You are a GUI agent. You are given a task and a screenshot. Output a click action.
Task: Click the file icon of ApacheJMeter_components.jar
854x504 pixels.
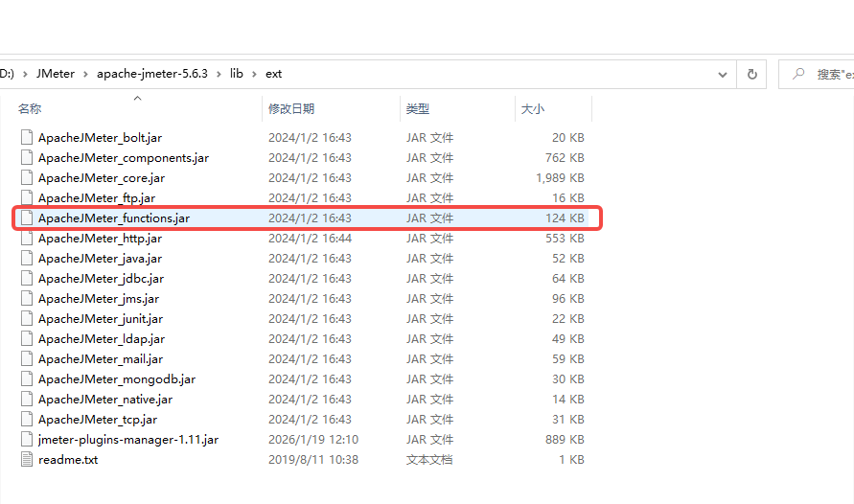click(x=27, y=157)
